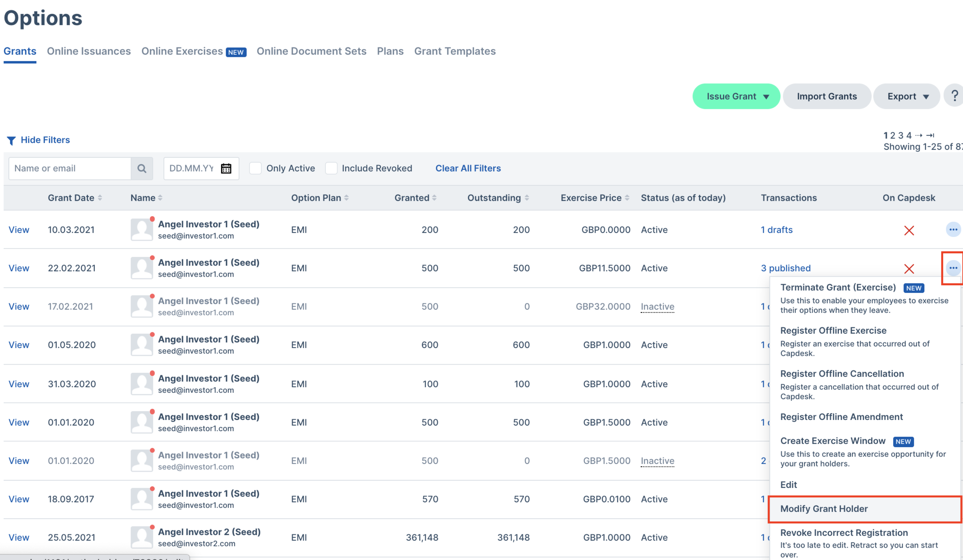Screen dimensions: 963x560
Task: Enable the Only Active checkbox
Action: click(255, 168)
